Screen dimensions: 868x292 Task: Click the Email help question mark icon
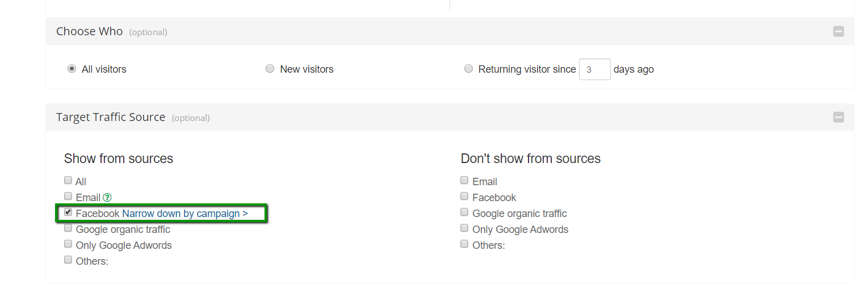tap(107, 198)
